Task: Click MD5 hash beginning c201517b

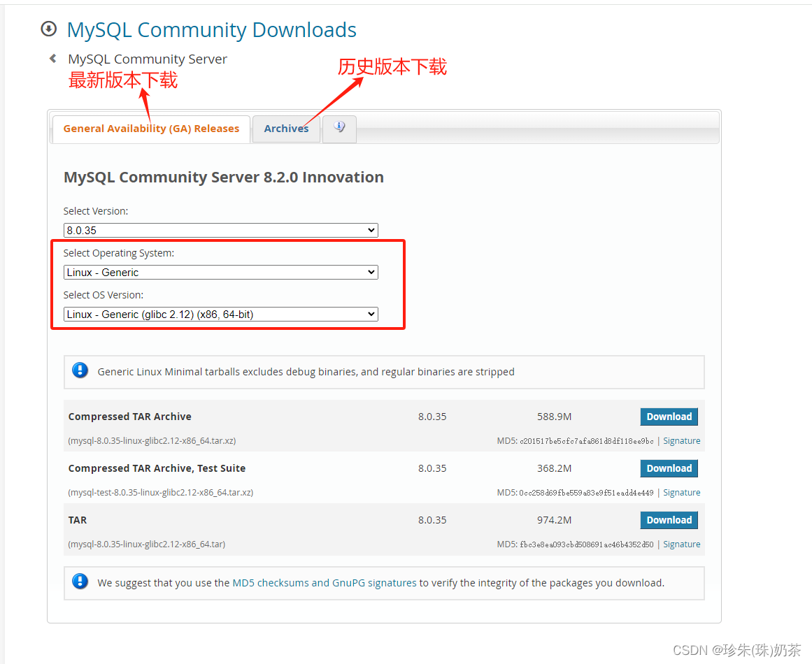Action: (587, 441)
